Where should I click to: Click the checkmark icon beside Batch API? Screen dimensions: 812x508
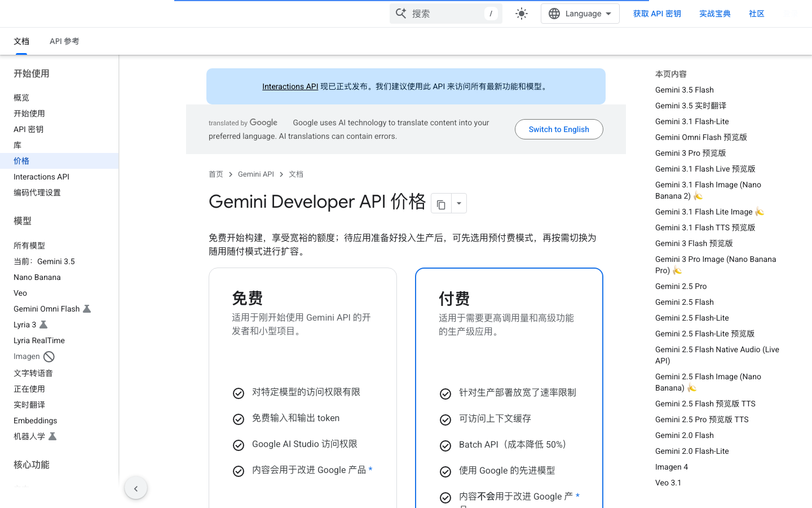(445, 446)
